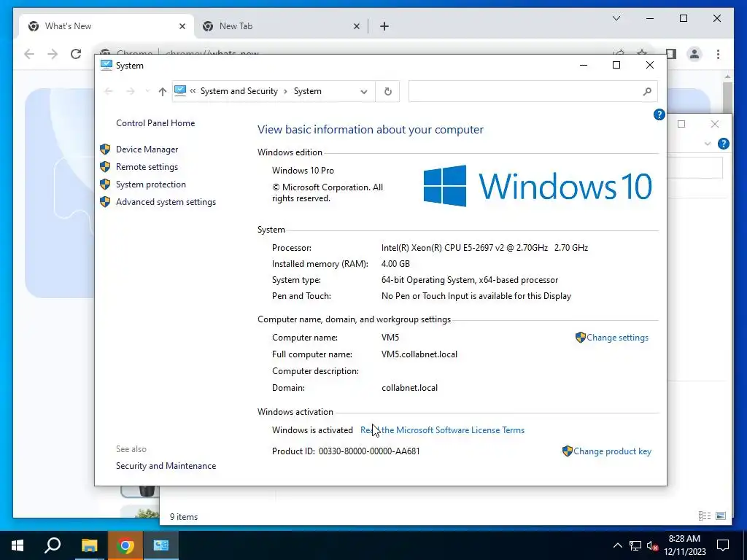This screenshot has width=747, height=560.
Task: Click the shield icon beside Change product key
Action: [567, 451]
